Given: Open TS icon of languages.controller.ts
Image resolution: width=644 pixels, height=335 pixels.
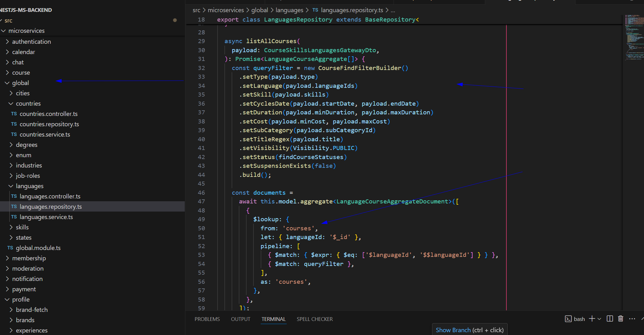Looking at the screenshot, I should [14, 196].
